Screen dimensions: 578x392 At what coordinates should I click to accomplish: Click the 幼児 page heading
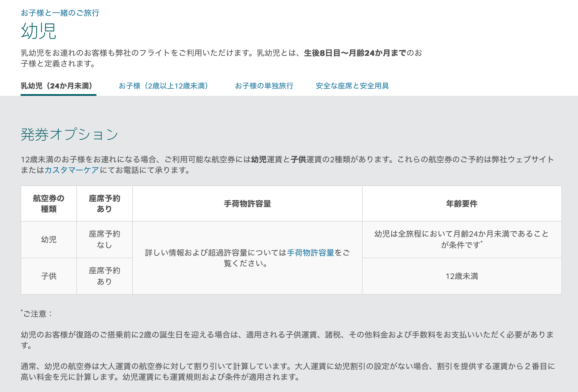[x=39, y=31]
